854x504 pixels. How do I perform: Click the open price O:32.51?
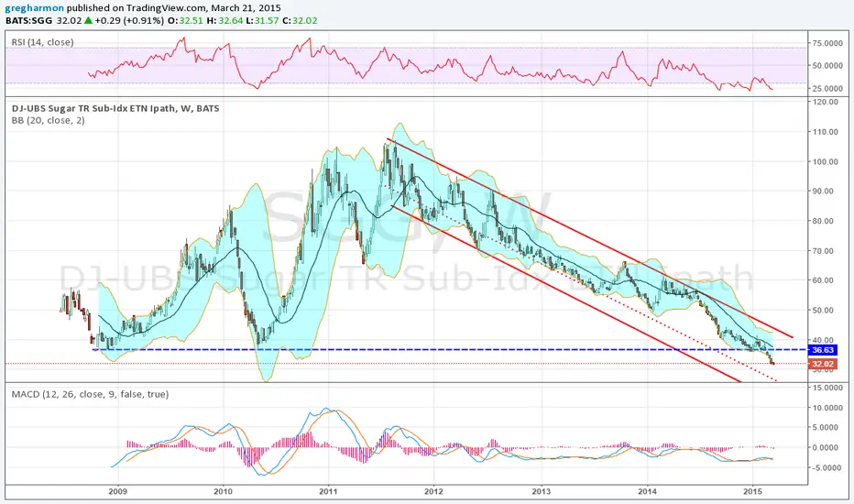(x=185, y=21)
